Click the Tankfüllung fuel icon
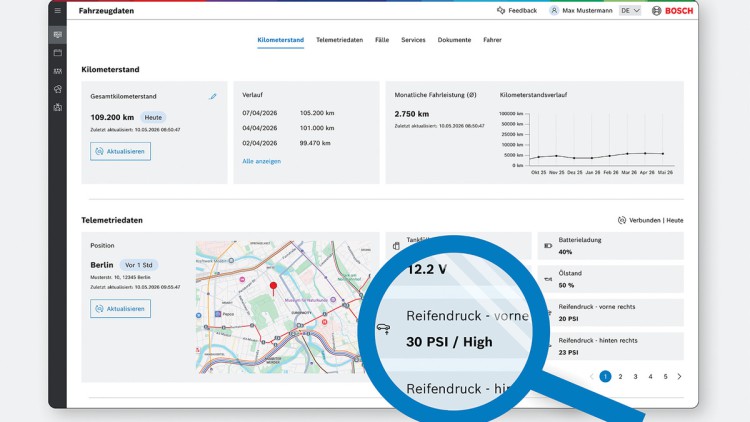Screen dimensions: 750x422 coord(396,245)
